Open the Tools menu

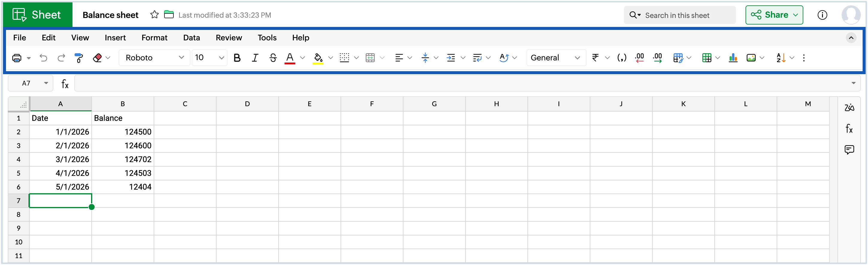click(x=267, y=38)
